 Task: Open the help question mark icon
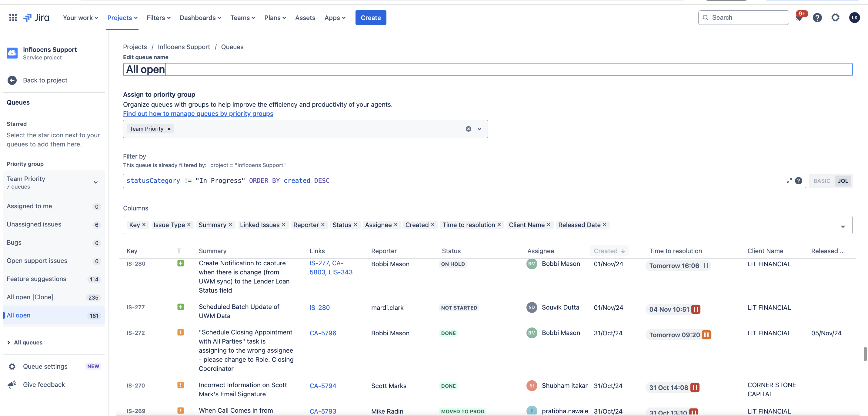pyautogui.click(x=817, y=18)
